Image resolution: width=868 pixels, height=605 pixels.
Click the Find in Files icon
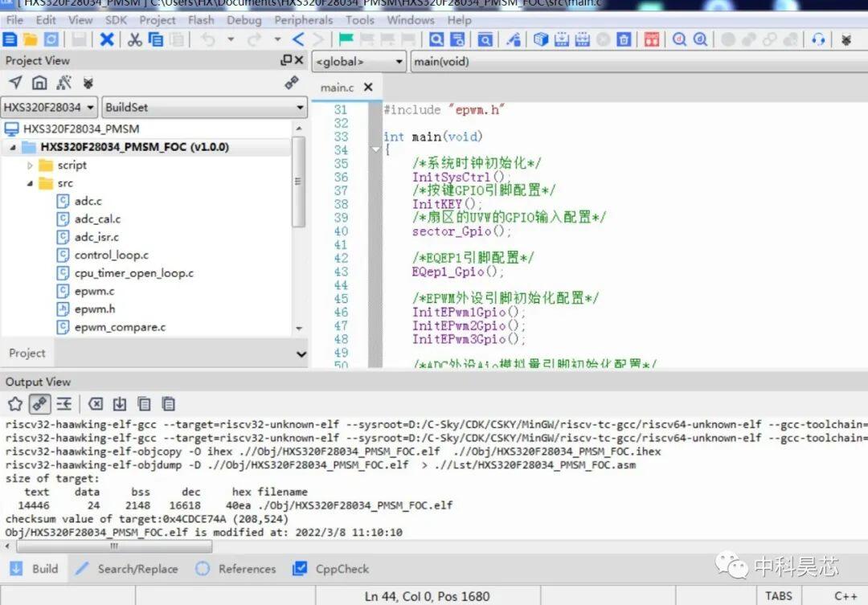[457, 39]
